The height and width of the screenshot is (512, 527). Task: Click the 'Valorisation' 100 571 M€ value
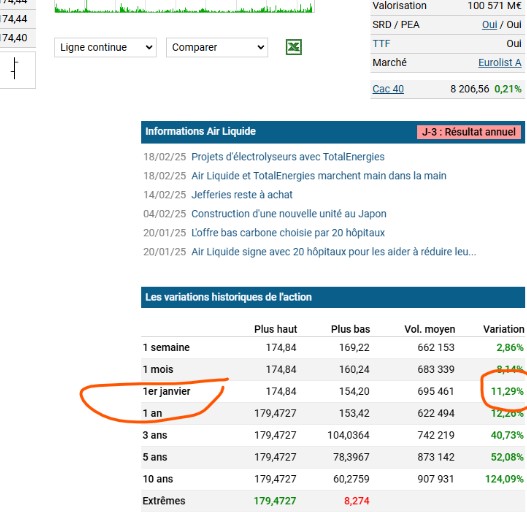tap(494, 5)
